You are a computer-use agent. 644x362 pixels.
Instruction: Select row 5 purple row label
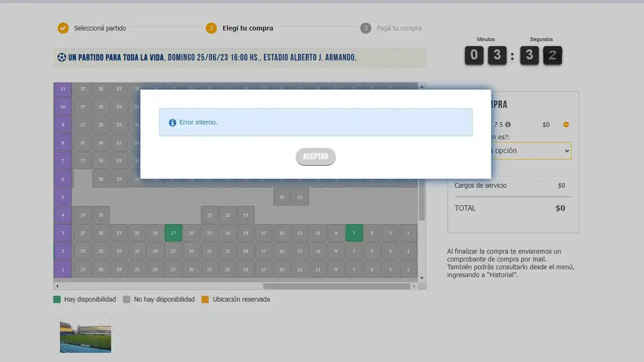coord(63,197)
